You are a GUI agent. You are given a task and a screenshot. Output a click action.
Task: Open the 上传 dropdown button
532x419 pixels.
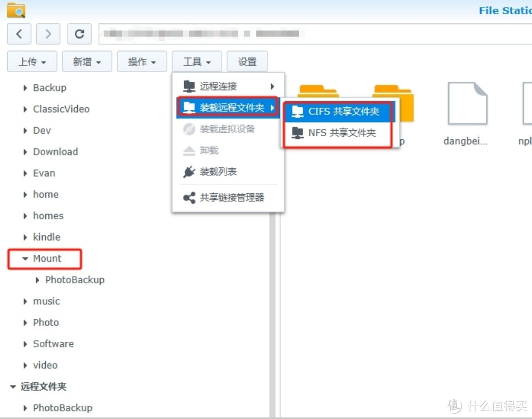tap(32, 62)
